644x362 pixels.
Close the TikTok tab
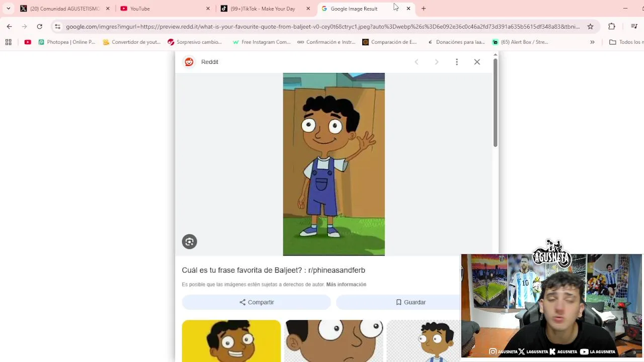pyautogui.click(x=308, y=9)
